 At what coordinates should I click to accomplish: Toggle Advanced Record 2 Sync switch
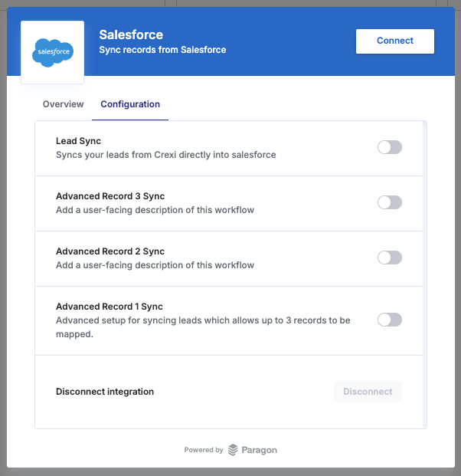click(389, 258)
